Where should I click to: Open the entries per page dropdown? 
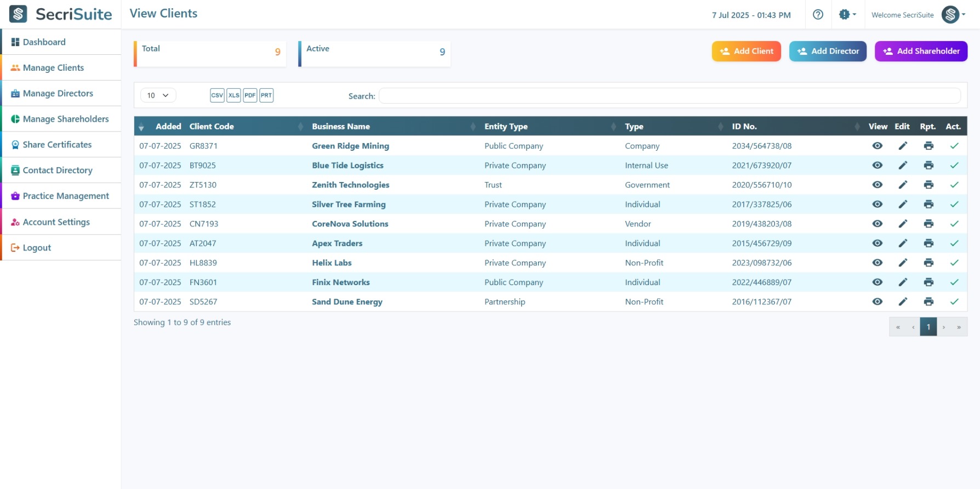[158, 95]
